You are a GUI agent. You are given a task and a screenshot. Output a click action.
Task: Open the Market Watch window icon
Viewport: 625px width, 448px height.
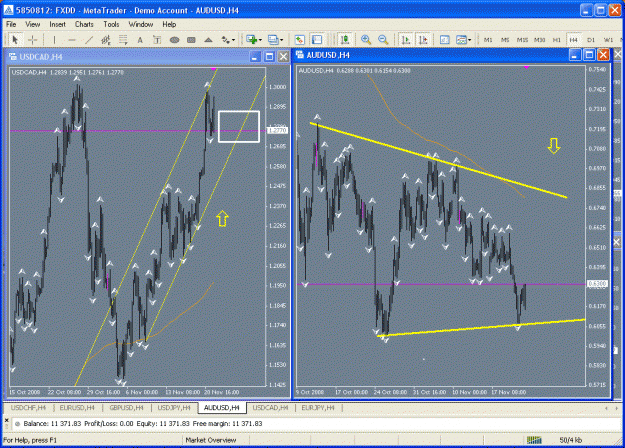click(299, 39)
